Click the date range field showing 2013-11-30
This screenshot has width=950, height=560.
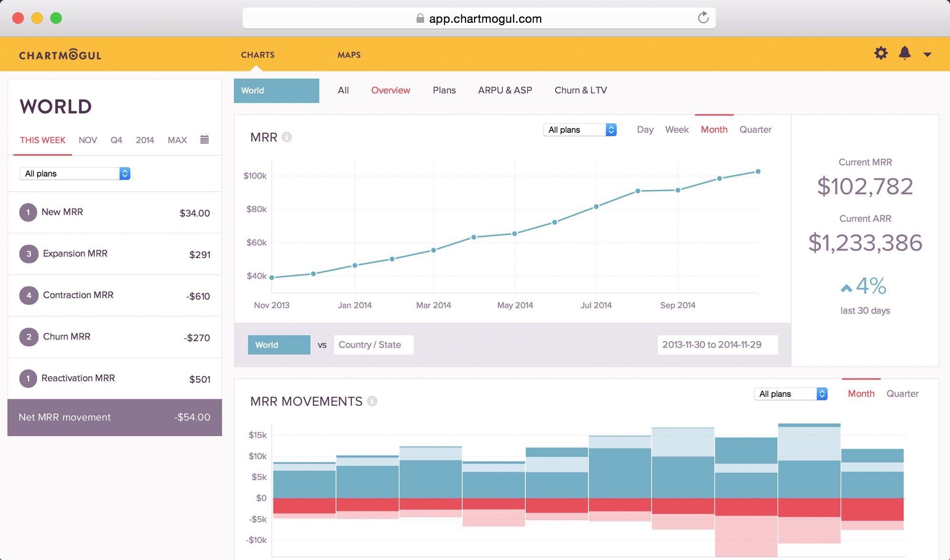pos(717,345)
